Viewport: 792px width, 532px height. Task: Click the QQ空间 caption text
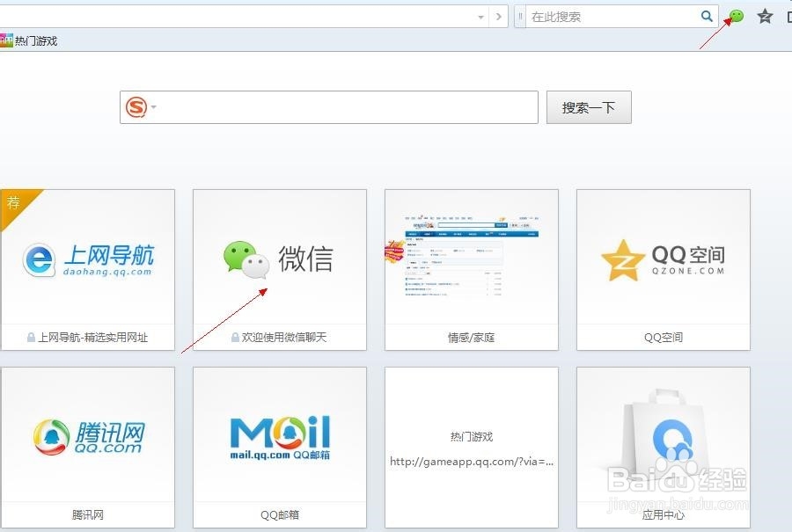(664, 337)
